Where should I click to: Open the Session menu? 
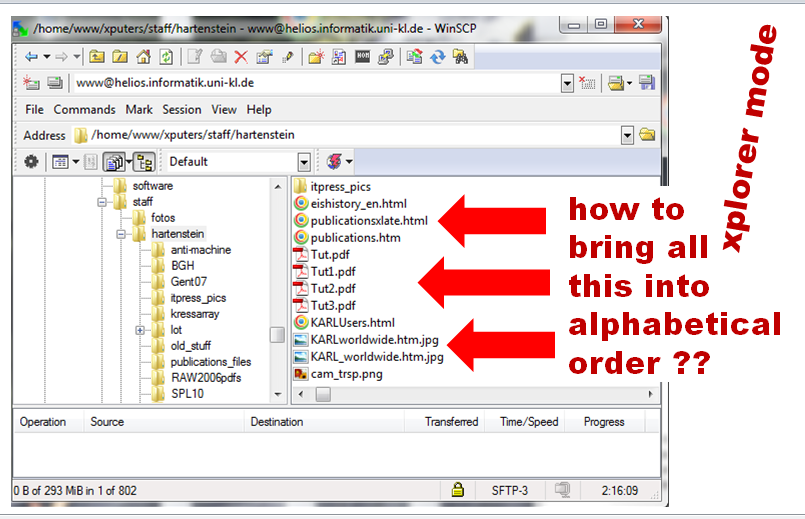pos(182,109)
